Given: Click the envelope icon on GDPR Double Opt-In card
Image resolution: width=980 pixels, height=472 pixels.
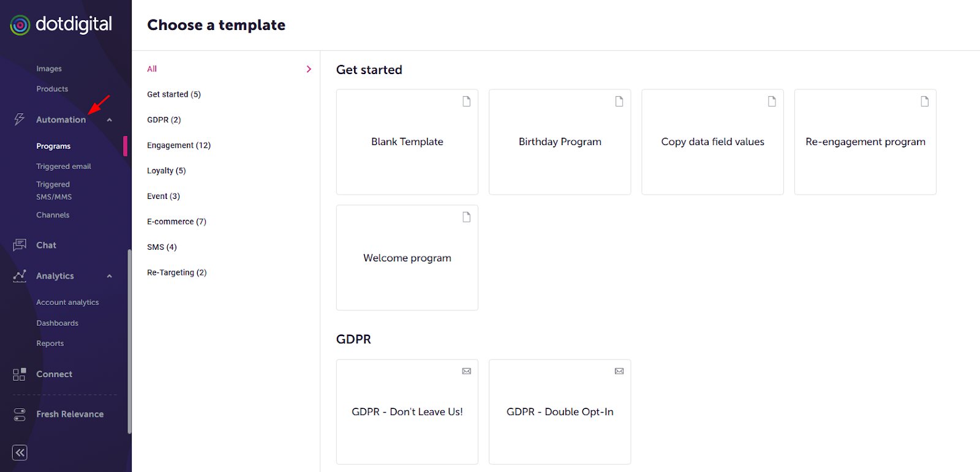Looking at the screenshot, I should point(619,371).
